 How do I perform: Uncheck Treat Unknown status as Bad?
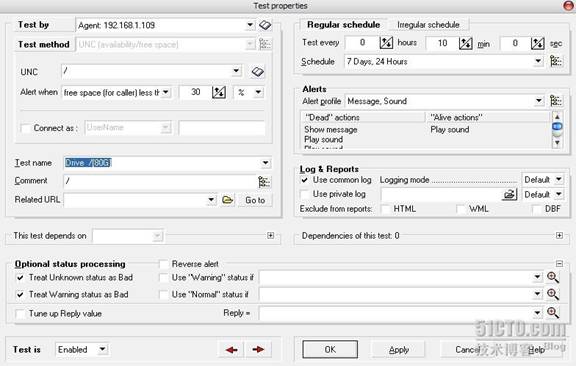pos(20,277)
